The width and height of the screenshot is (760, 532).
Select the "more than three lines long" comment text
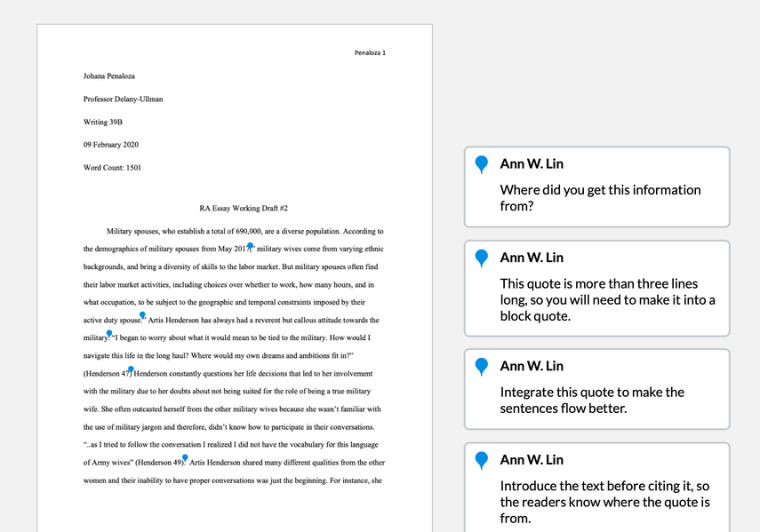[x=607, y=299]
